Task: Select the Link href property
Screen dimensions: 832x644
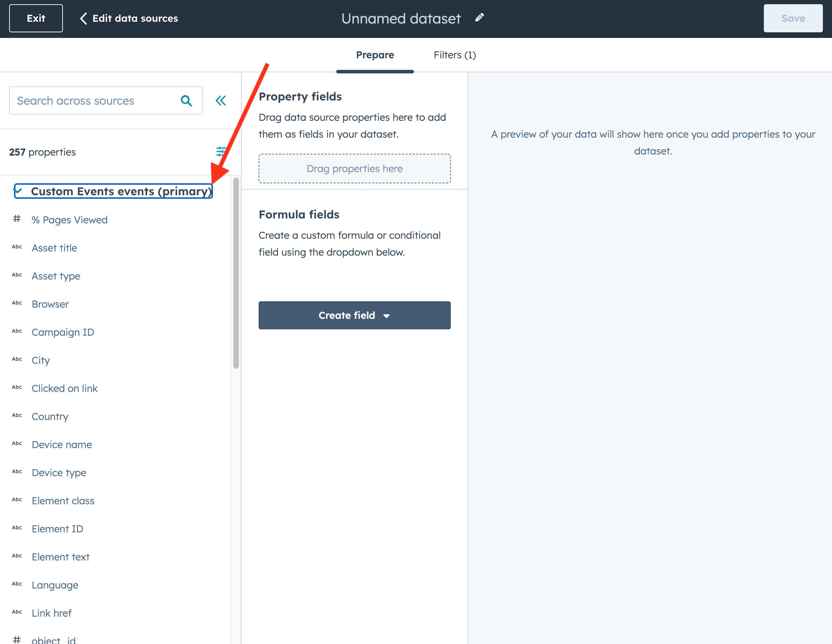Action: coord(51,613)
